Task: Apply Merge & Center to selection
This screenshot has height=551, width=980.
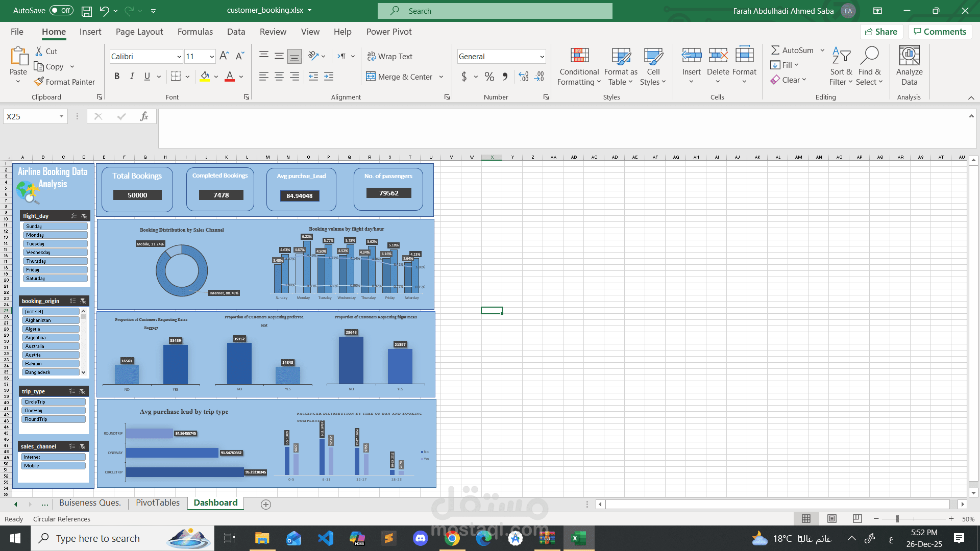Action: coord(401,77)
